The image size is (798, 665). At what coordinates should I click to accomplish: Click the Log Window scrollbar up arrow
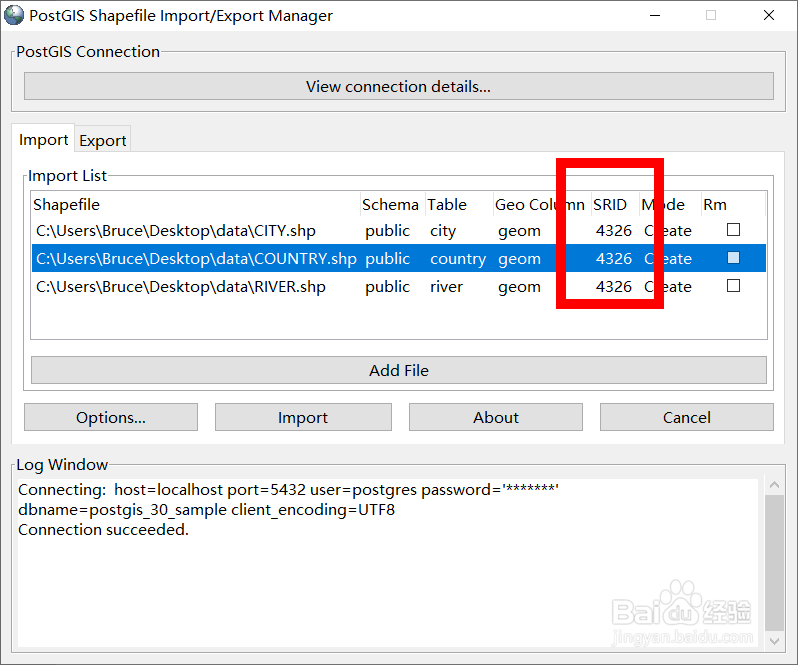tap(774, 485)
